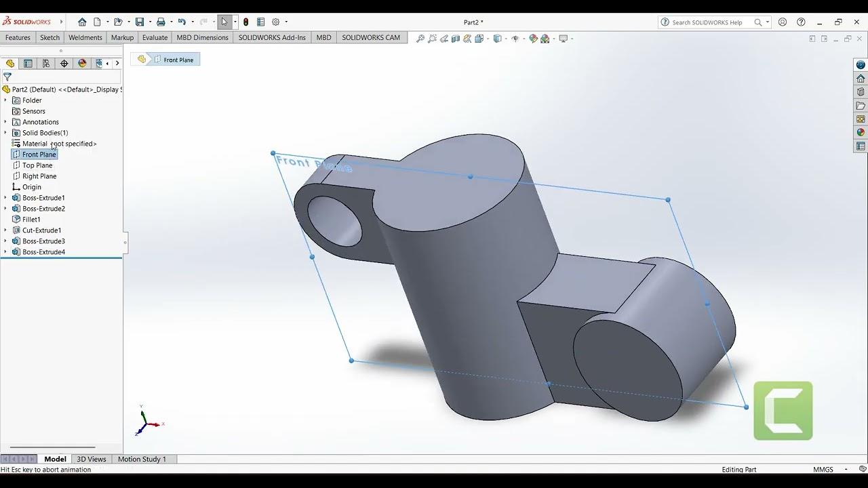Click the Hide/Show Items eye icon
868x488 pixels.
click(515, 39)
